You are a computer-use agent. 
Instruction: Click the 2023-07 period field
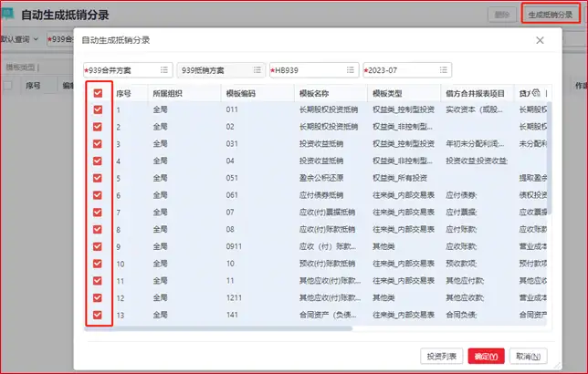(407, 70)
